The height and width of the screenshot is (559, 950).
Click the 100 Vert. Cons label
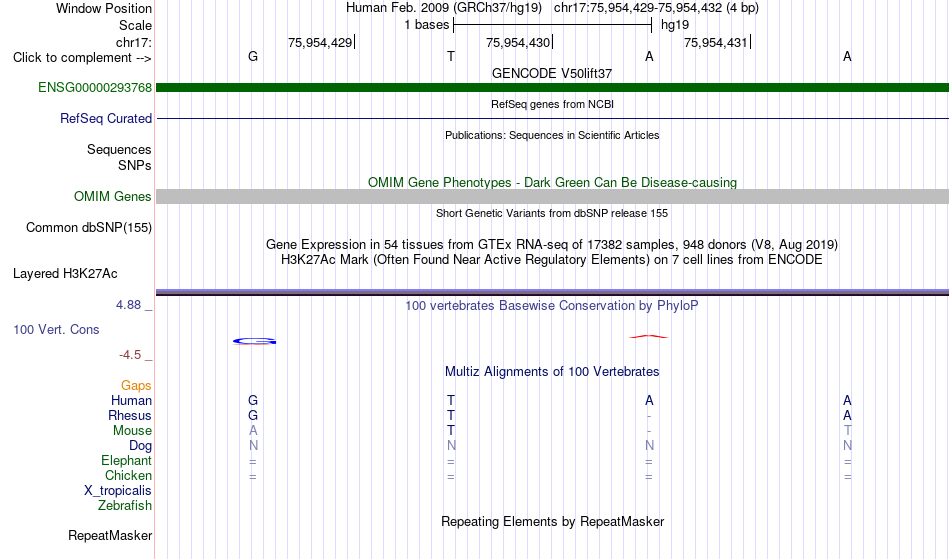pyautogui.click(x=56, y=329)
